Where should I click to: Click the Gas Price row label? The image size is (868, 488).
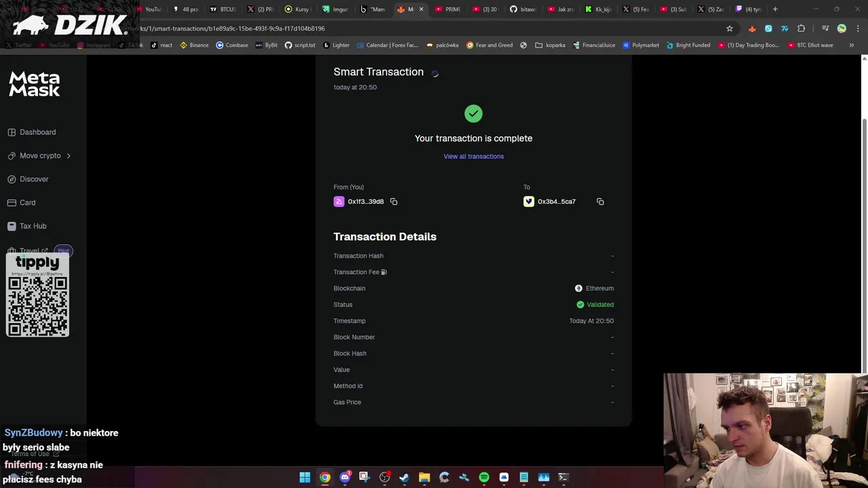[x=347, y=402]
